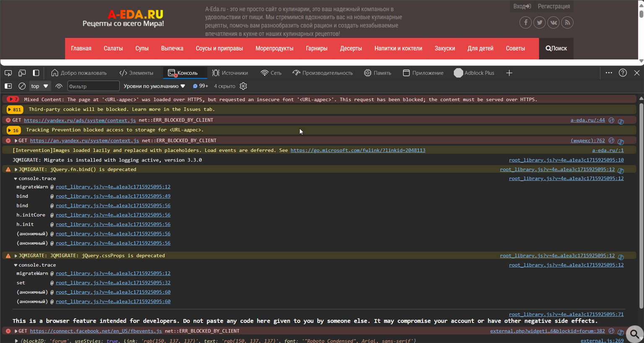Screen dimensions: 644x343
Task: Toggle device emulation icon
Action: [x=22, y=73]
